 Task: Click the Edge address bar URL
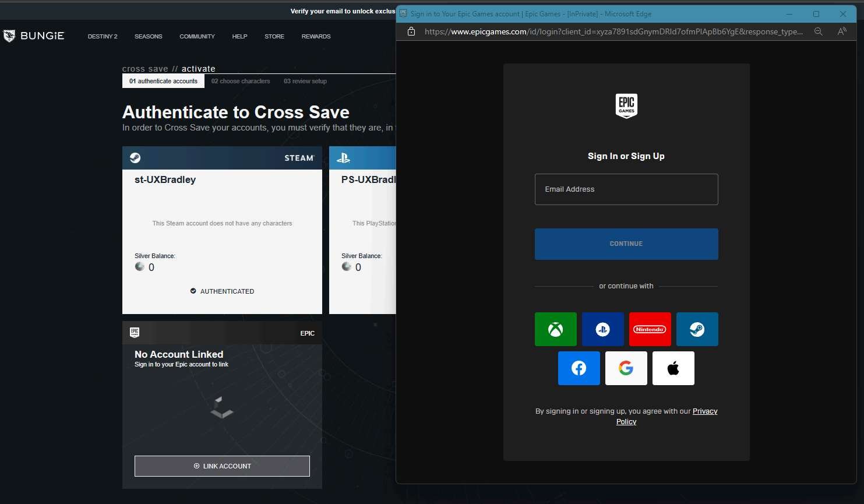tap(613, 31)
